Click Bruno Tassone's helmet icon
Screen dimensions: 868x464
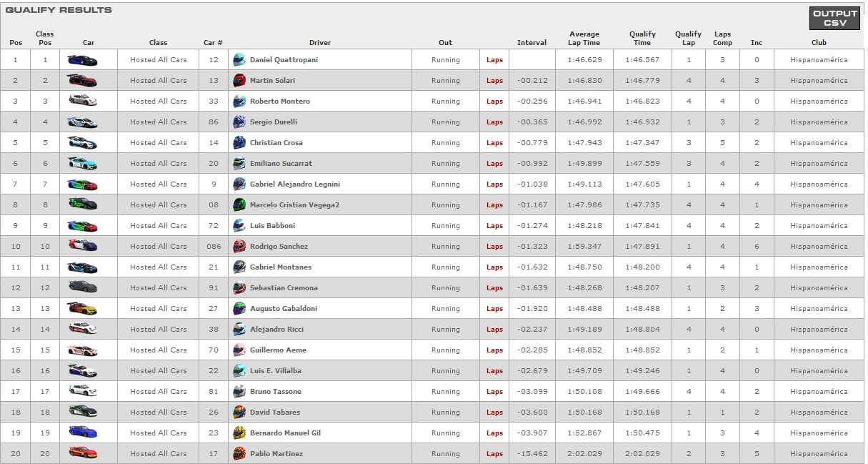239,392
